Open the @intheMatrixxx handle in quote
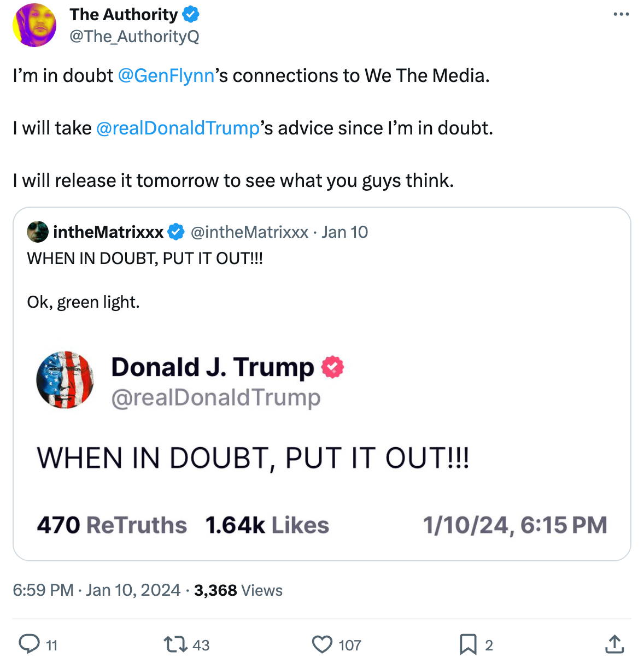The image size is (644, 669). tap(249, 232)
